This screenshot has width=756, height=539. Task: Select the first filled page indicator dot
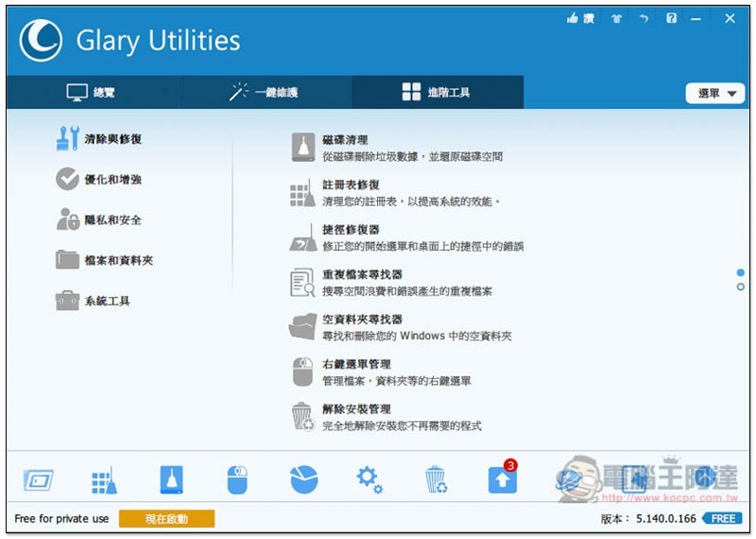point(741,272)
